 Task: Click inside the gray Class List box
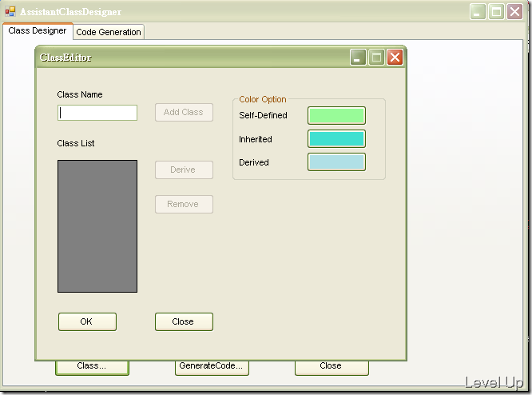97,226
